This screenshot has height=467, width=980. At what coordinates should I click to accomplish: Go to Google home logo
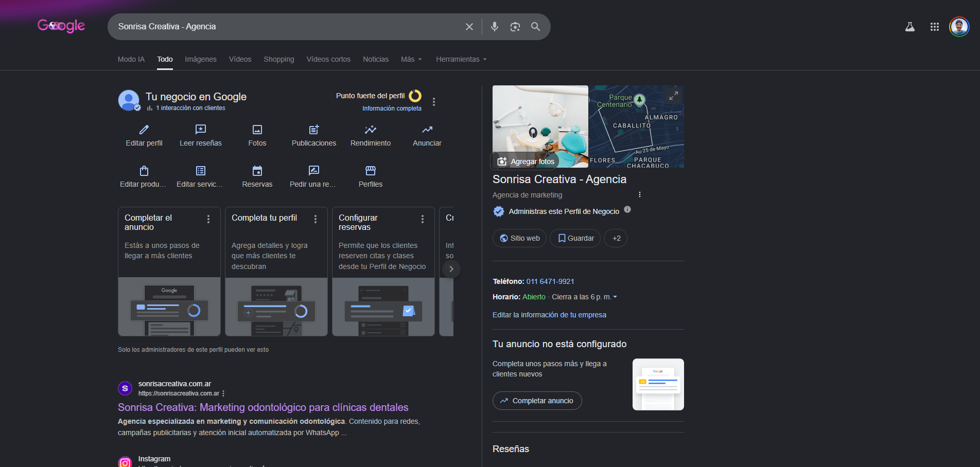point(61,26)
